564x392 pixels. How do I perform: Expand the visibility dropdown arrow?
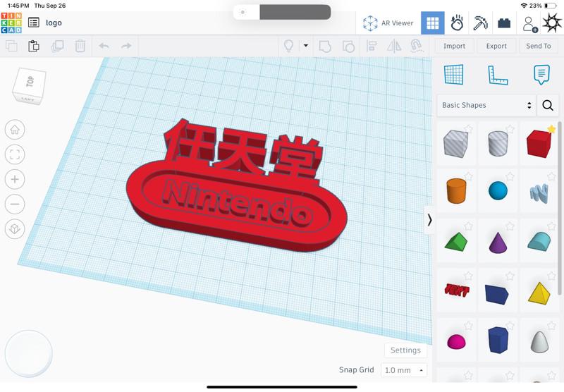pos(306,46)
